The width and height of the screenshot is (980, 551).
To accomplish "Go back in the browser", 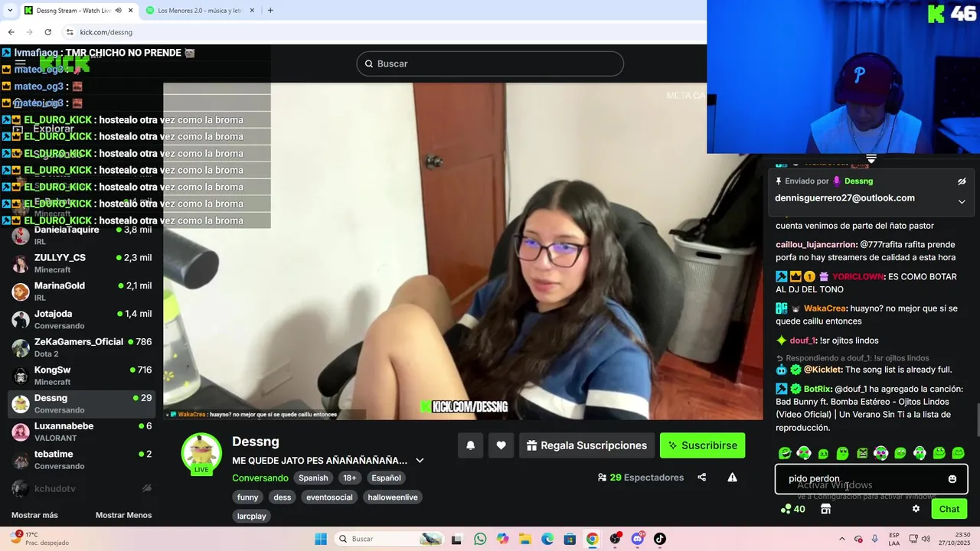I will pyautogui.click(x=11, y=32).
